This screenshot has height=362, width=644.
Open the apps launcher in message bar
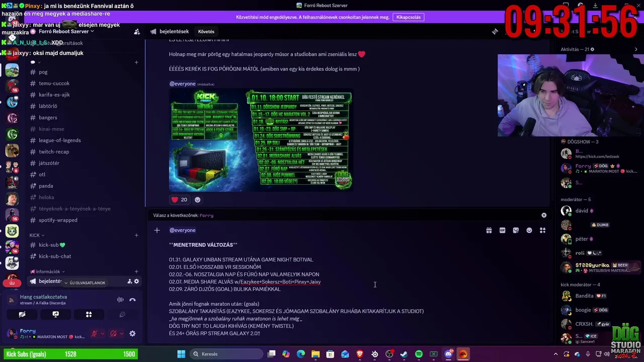tap(543, 230)
